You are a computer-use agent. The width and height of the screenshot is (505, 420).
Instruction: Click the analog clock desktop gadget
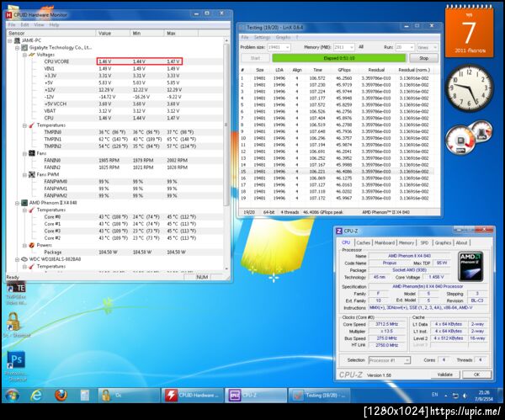coord(470,88)
